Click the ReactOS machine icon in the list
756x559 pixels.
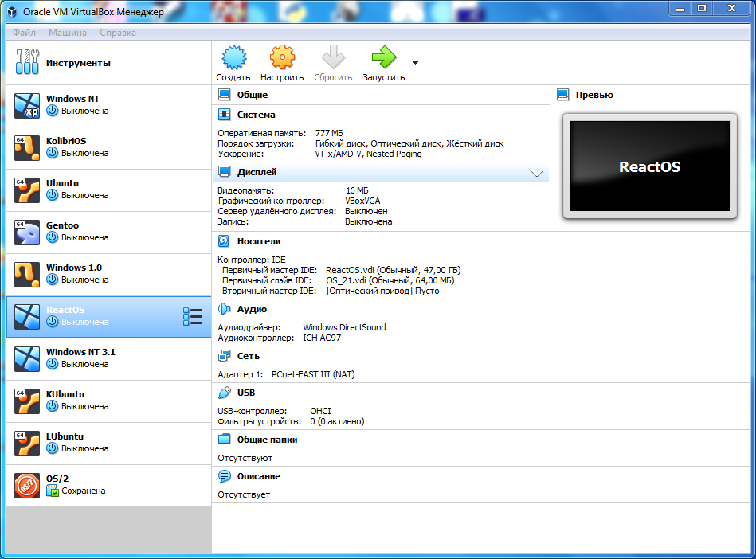click(x=27, y=317)
